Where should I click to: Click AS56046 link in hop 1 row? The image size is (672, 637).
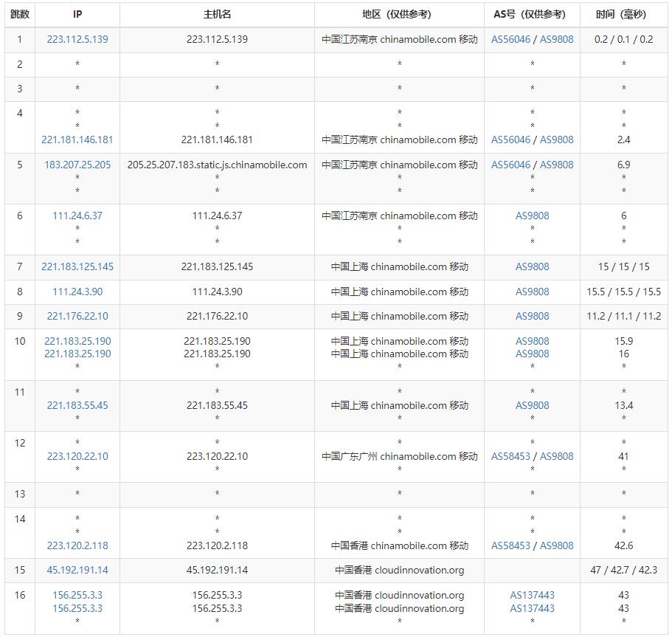510,39
